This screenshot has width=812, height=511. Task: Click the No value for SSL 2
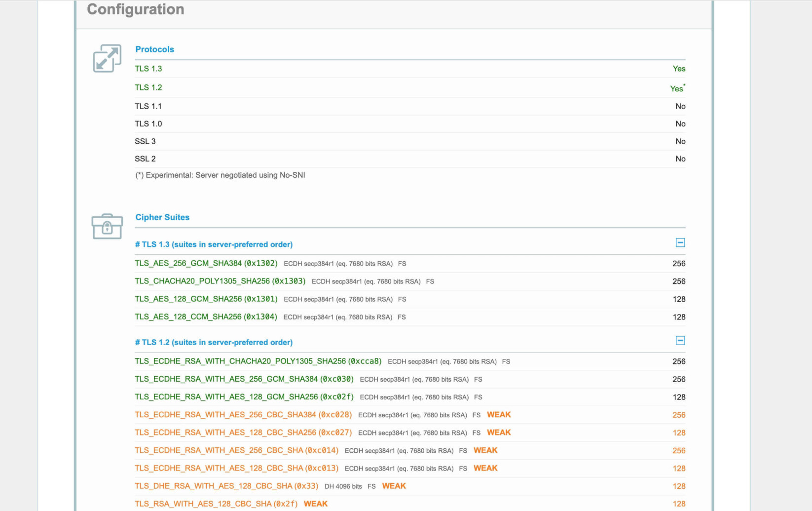[680, 158]
